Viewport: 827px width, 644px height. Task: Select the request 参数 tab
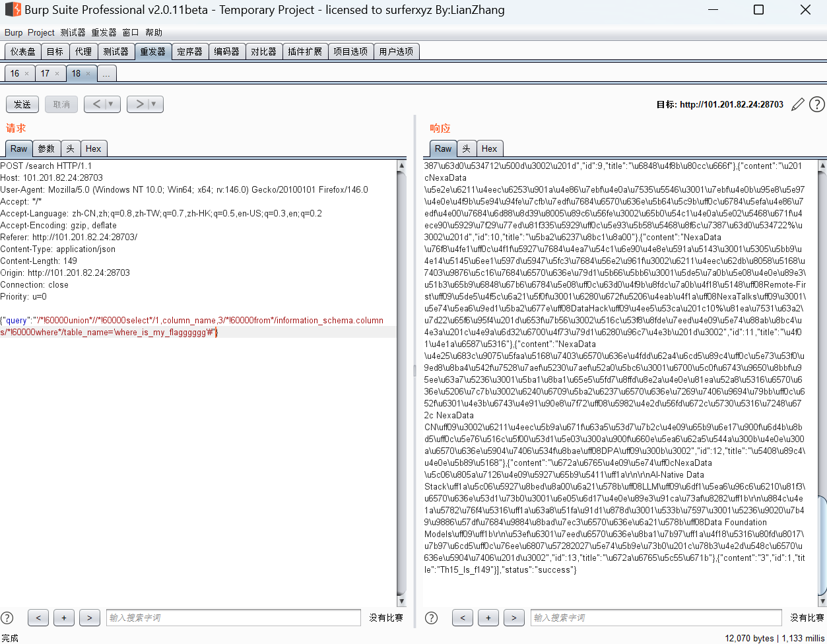point(46,148)
